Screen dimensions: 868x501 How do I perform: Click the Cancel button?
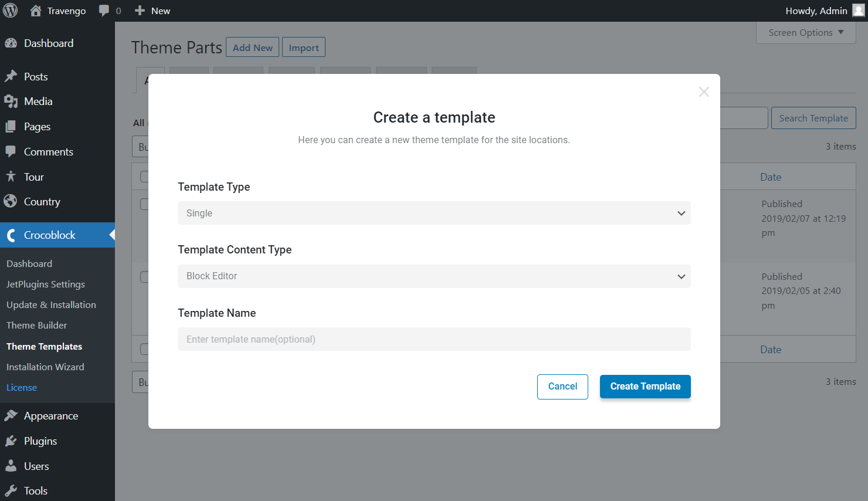tap(562, 387)
